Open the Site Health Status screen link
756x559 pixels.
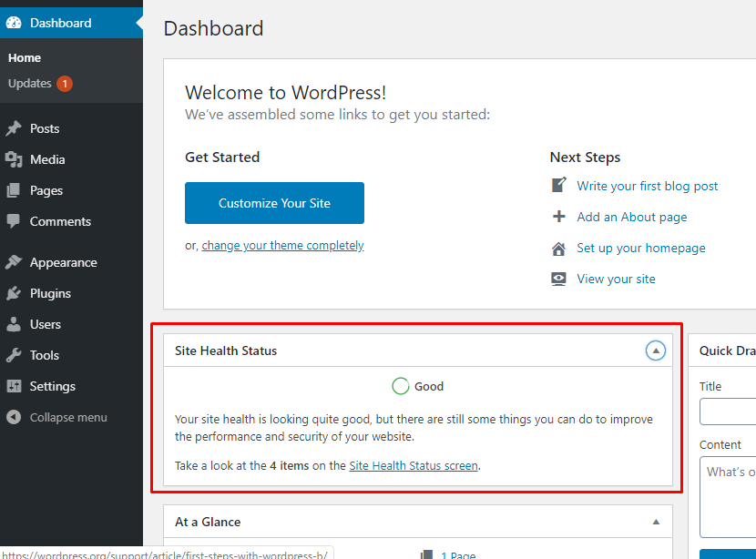(414, 465)
